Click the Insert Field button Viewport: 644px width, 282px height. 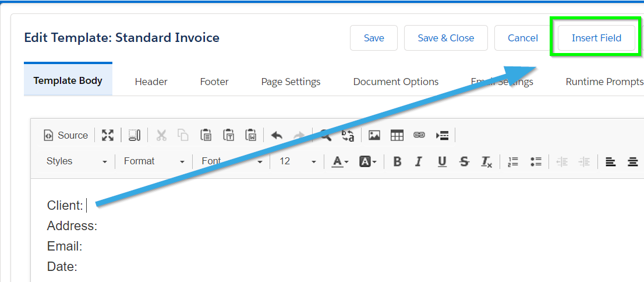click(596, 38)
